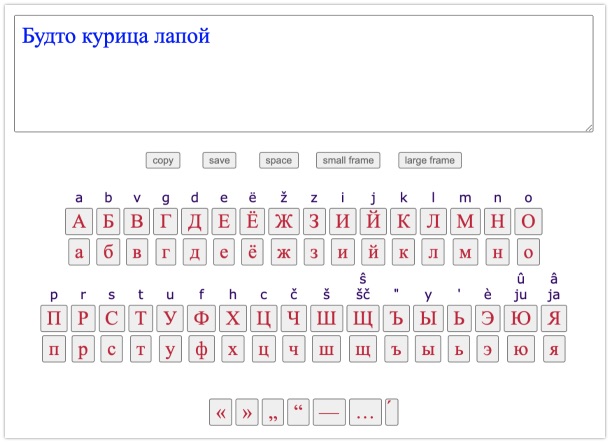Type lowercase ю key
This screenshot has height=443, width=610.
pyautogui.click(x=521, y=349)
